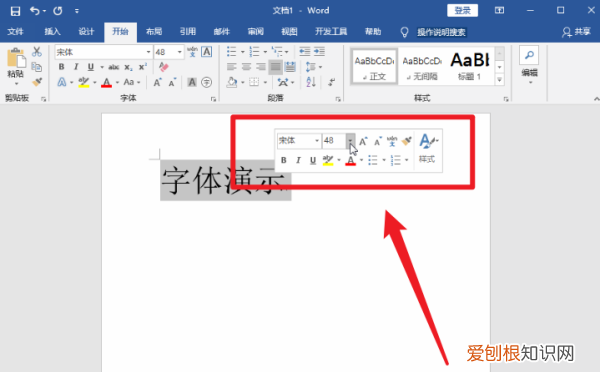The image size is (600, 372).
Task: Click character border A icon
Action: (207, 52)
